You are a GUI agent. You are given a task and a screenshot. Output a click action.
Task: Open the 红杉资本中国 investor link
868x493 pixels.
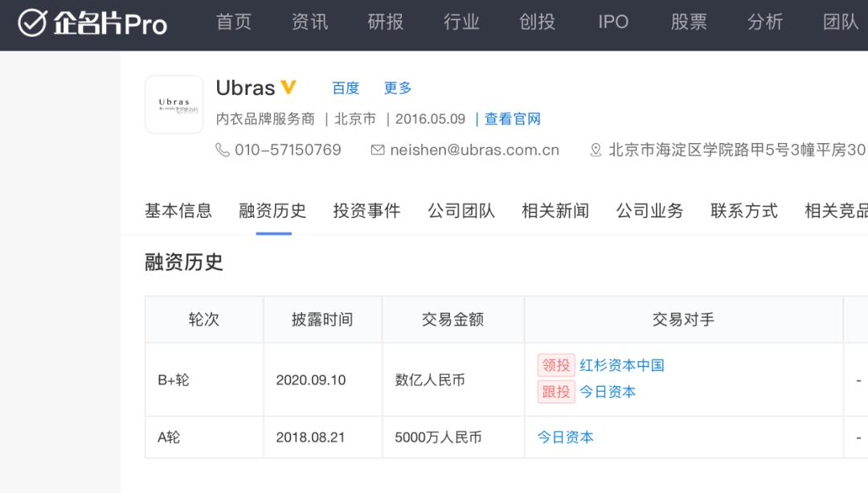click(622, 365)
